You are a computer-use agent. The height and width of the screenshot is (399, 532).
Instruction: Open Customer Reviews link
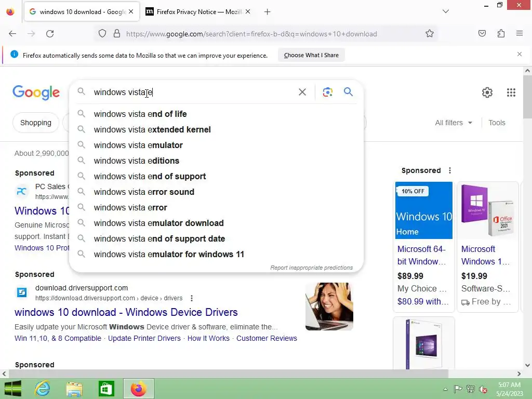[x=267, y=338]
